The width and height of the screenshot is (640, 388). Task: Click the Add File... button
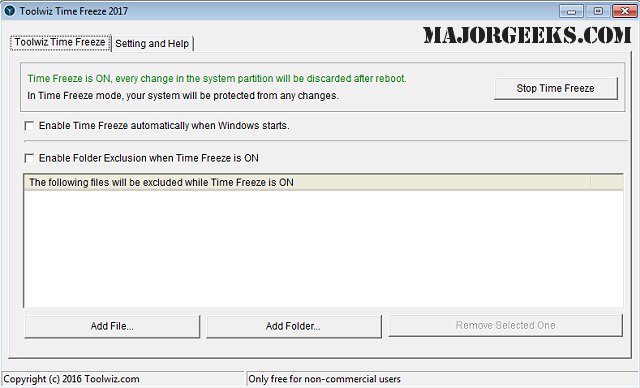(112, 326)
